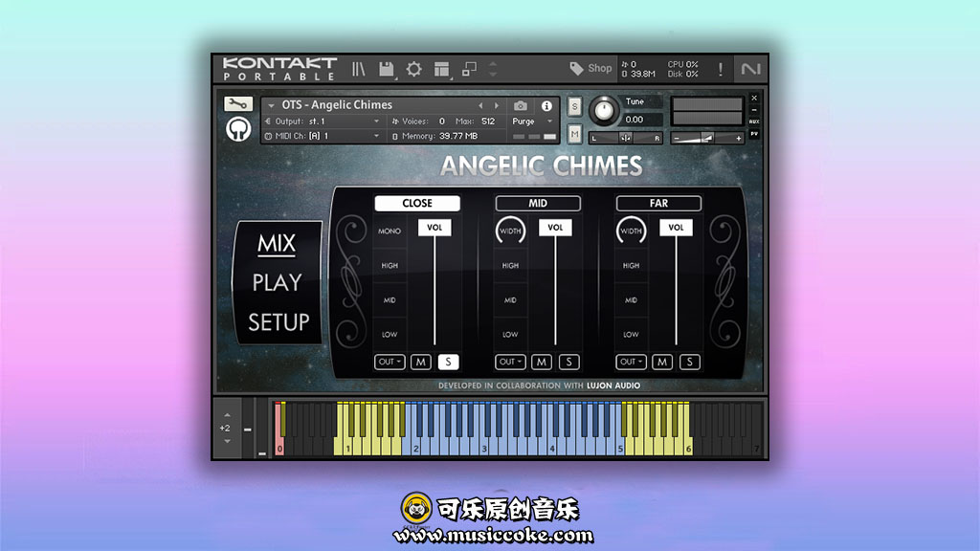
Task: Open Kontakt options gear icon
Action: click(x=413, y=69)
